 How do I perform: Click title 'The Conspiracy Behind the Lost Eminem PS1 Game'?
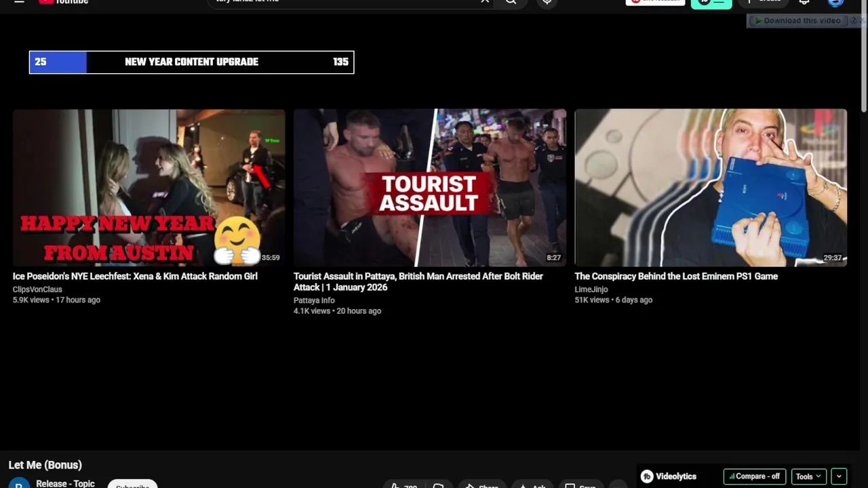[676, 276]
